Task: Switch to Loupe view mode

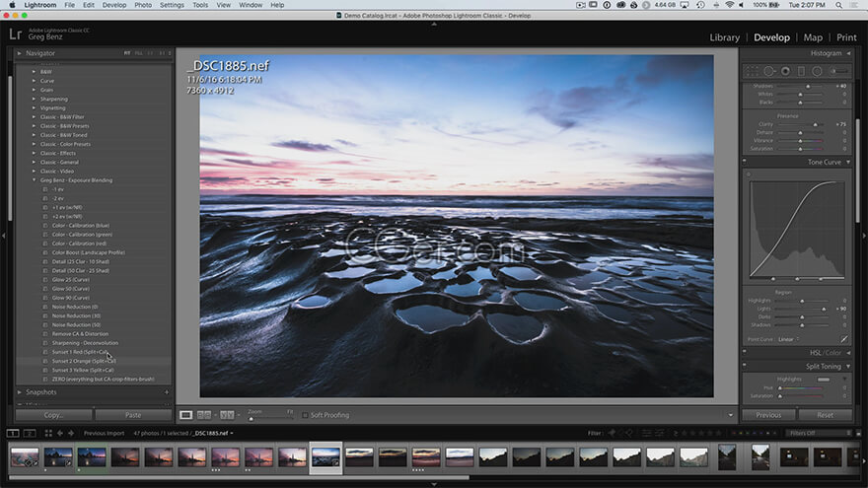Action: (x=186, y=415)
